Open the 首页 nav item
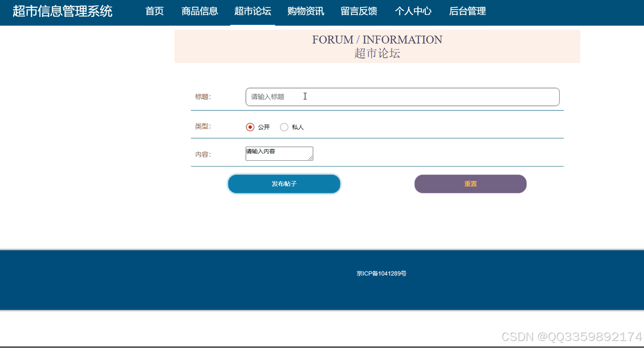Image resolution: width=644 pixels, height=348 pixels. [x=155, y=11]
